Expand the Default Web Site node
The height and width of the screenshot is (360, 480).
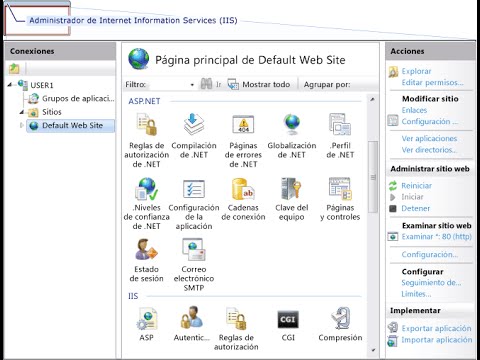pos(22,125)
